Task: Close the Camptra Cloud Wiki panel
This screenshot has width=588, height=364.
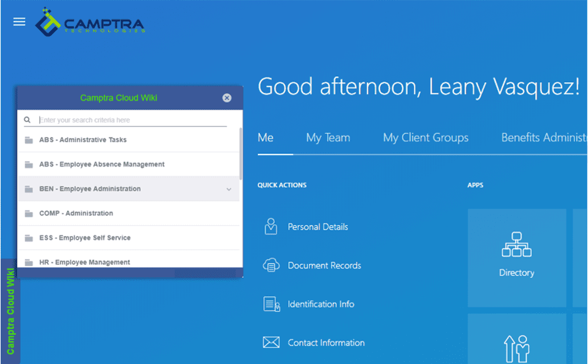Action: point(227,98)
